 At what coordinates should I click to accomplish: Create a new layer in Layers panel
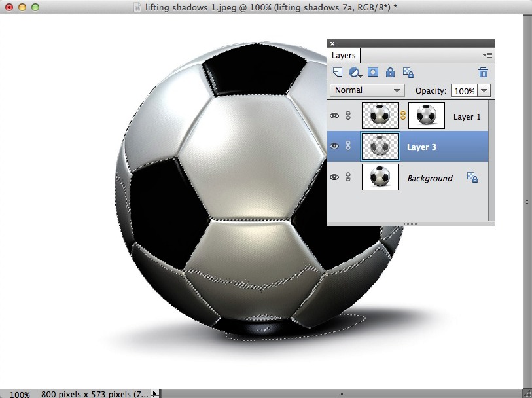tap(338, 73)
